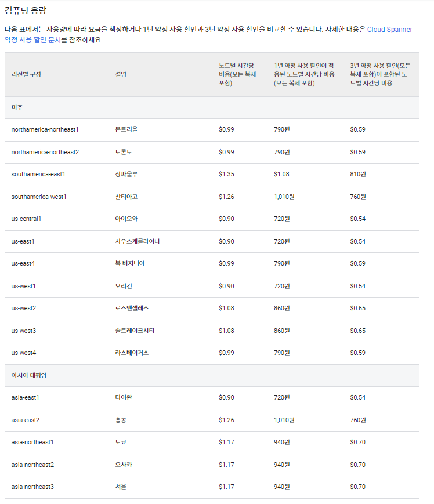
Task: Click the northamerica-northeast1 region cell
Action: pos(45,129)
